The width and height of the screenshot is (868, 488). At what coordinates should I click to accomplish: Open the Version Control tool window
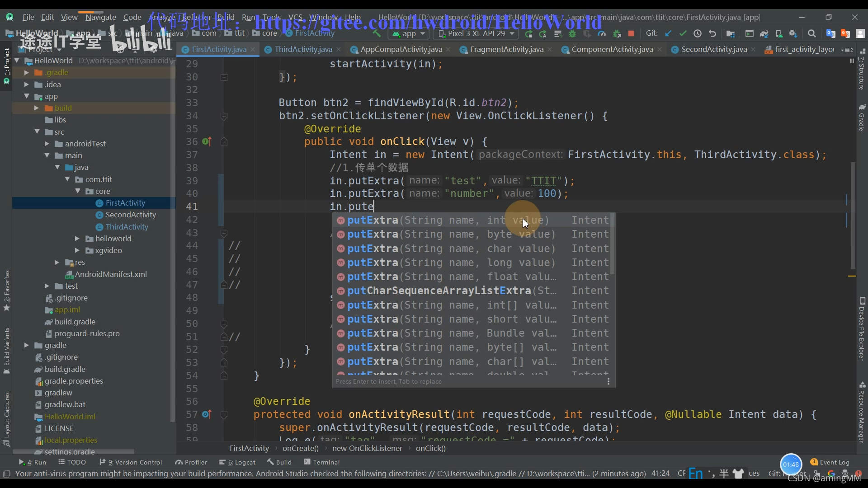[131, 462]
